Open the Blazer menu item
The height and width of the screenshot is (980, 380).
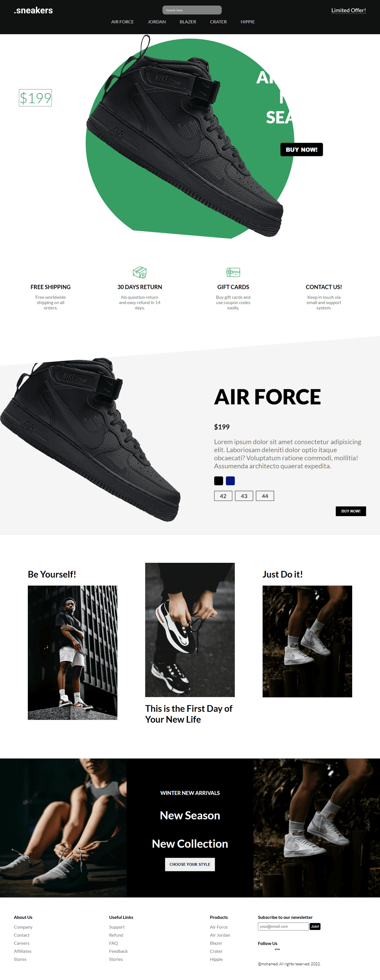188,22
